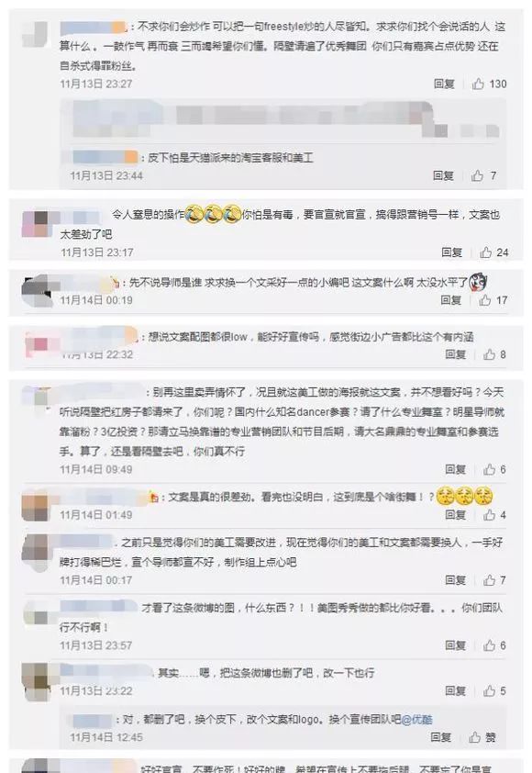Like the 09:49 comment about dancers
Image resolution: width=532 pixels, height=773 pixels.
point(489,470)
